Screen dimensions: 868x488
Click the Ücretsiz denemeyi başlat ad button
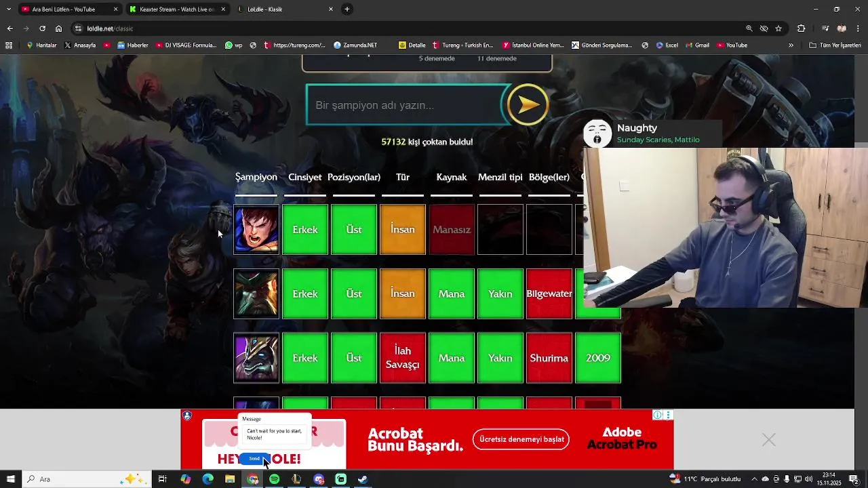[x=521, y=439]
